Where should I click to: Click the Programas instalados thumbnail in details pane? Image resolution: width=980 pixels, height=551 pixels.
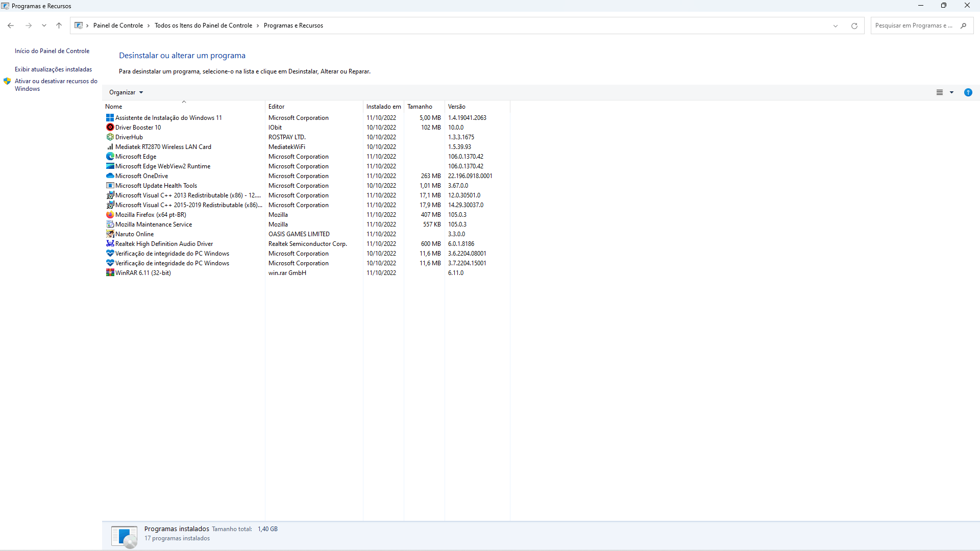coord(125,536)
